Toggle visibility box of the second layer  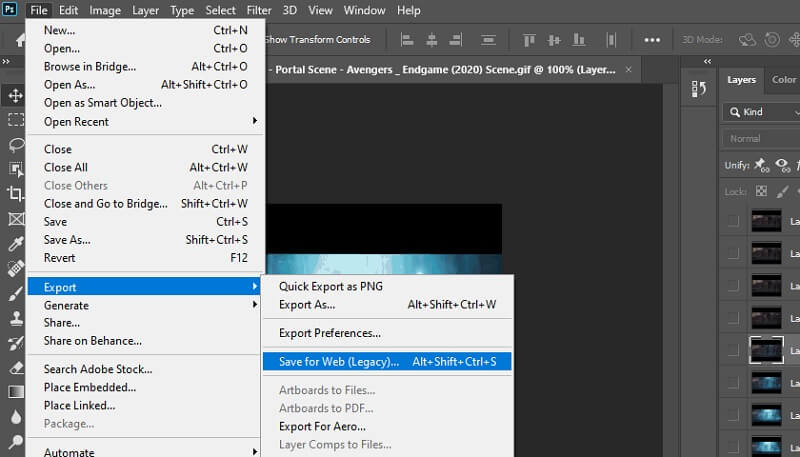click(x=733, y=253)
